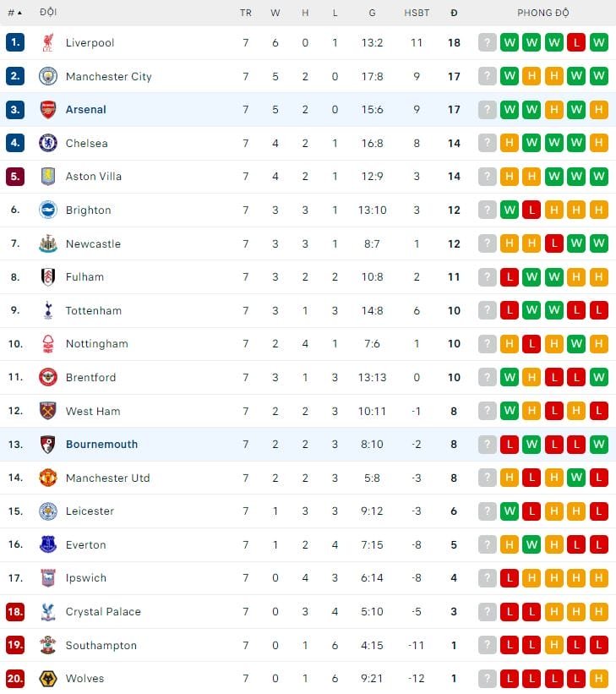The height and width of the screenshot is (694, 616).
Task: Click the Liverpool club crest
Action: (x=48, y=42)
